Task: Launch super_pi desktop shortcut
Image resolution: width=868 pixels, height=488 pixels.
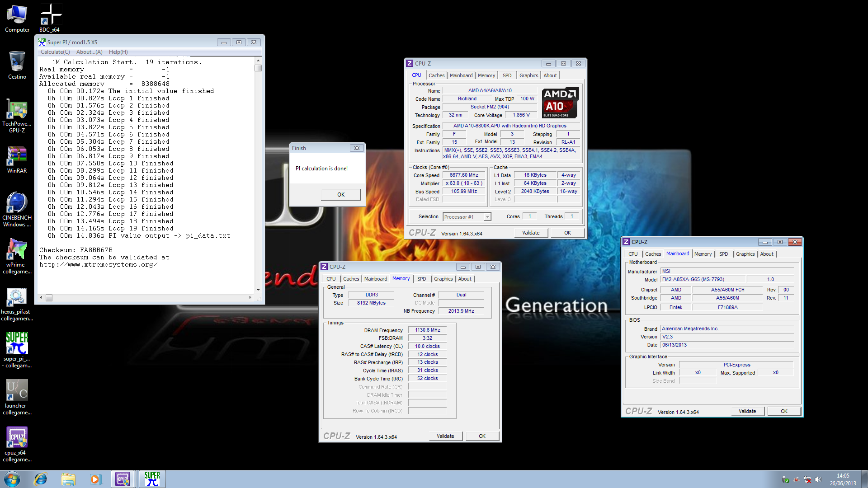Action: click(17, 351)
